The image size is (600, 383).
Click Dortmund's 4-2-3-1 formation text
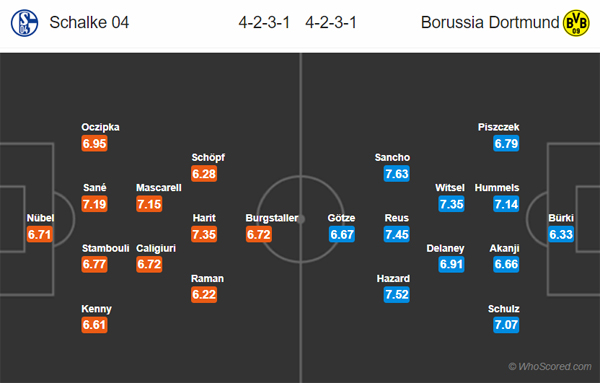click(x=331, y=23)
